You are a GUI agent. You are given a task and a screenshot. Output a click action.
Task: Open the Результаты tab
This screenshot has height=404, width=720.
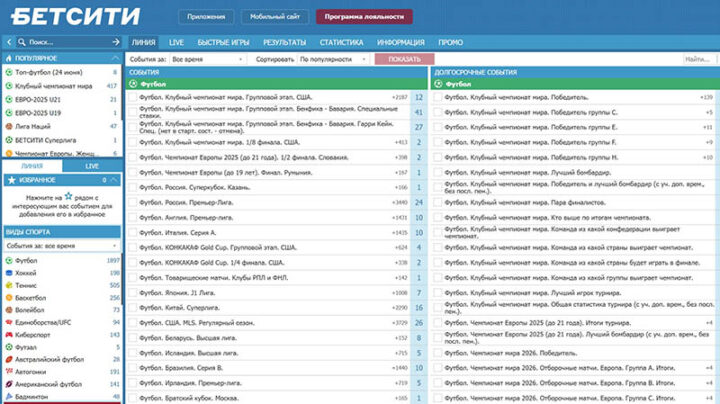pos(284,43)
